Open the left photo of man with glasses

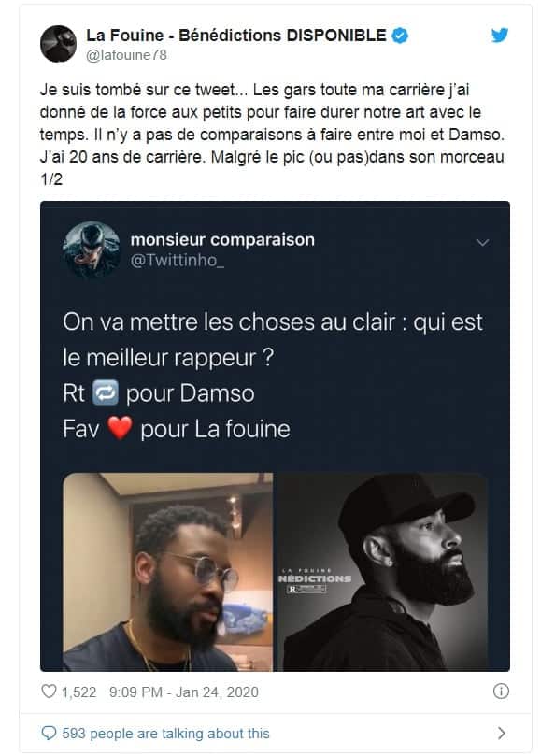click(x=168, y=572)
